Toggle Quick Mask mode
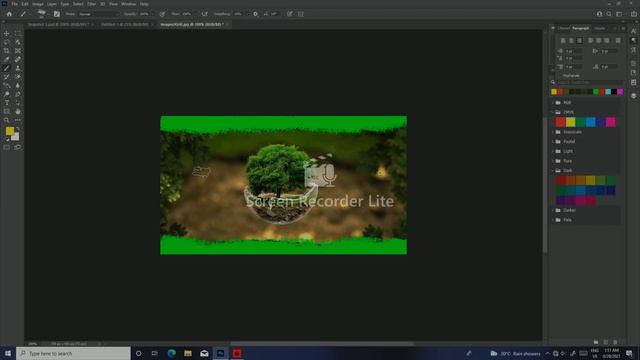 7,147
